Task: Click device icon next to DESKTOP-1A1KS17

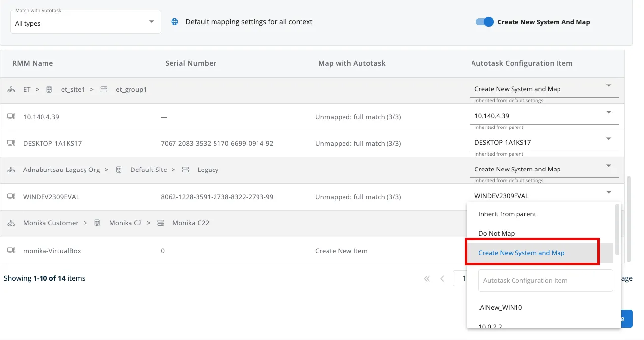Action: (11, 143)
